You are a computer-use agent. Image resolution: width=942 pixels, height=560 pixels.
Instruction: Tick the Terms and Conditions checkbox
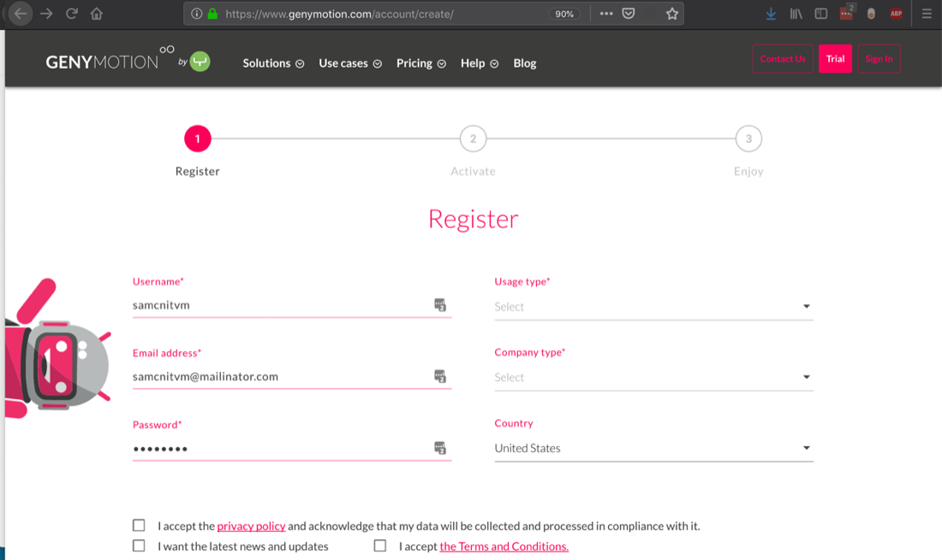pyautogui.click(x=380, y=546)
